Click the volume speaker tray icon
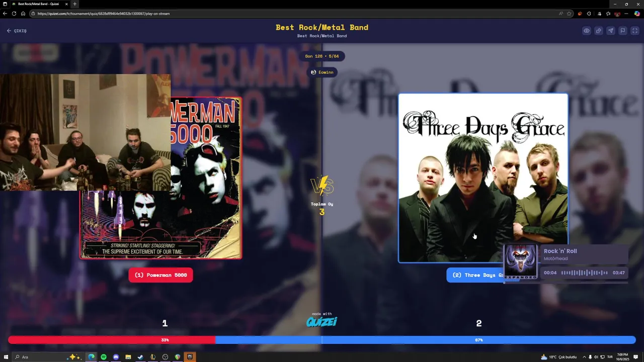The width and height of the screenshot is (644, 362). point(597,357)
